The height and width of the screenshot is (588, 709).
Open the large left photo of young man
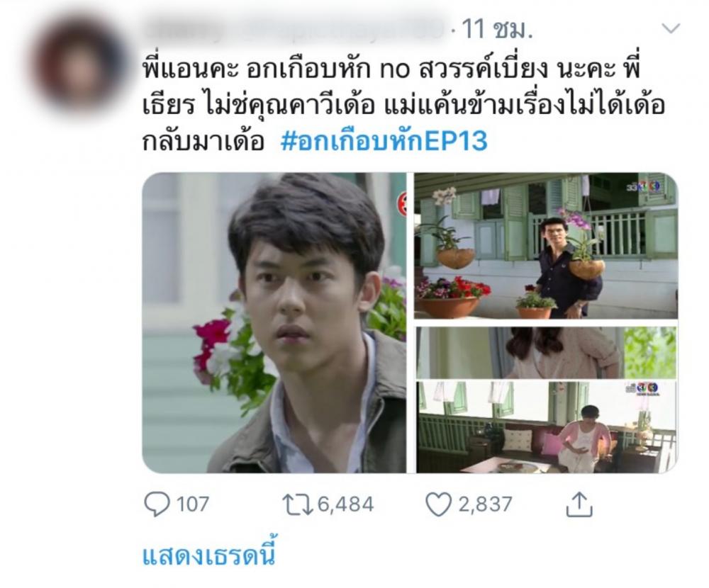(x=274, y=323)
